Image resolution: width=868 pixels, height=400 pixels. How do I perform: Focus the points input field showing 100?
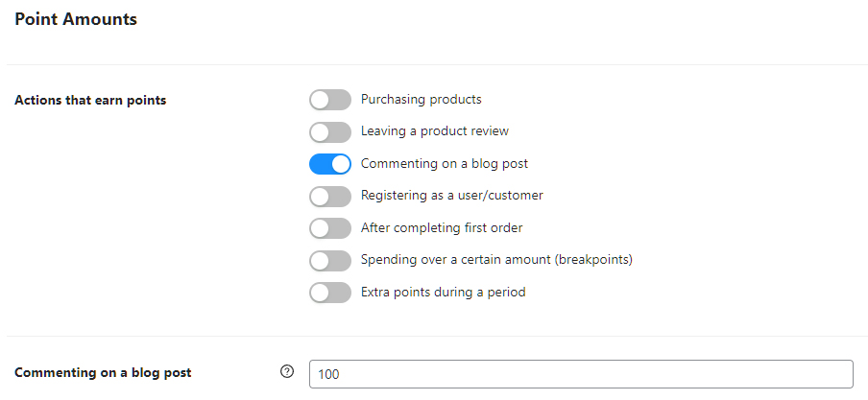click(580, 374)
